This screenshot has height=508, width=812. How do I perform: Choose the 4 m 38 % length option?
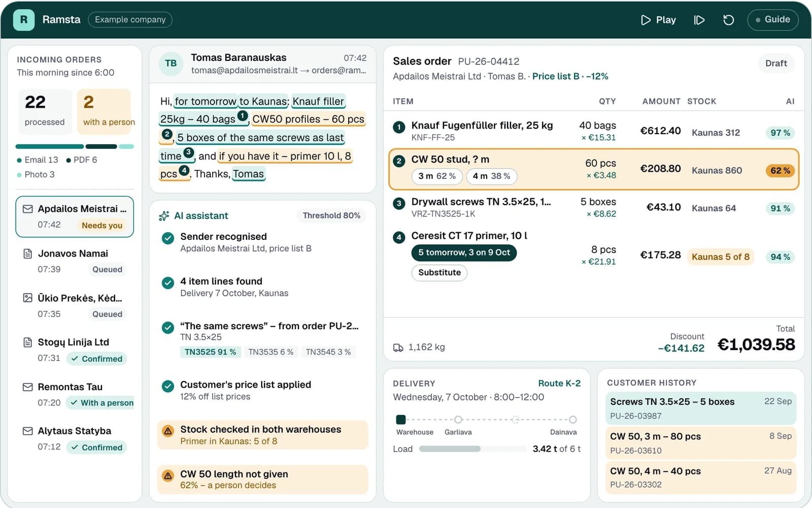[x=491, y=176]
